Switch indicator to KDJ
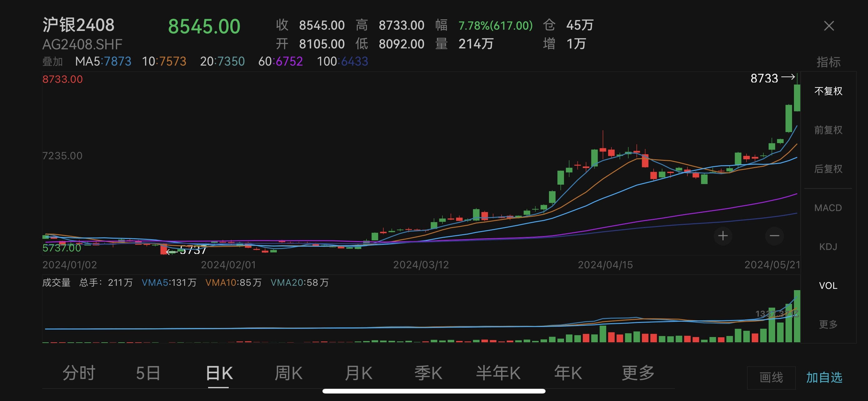The height and width of the screenshot is (401, 868). point(828,247)
